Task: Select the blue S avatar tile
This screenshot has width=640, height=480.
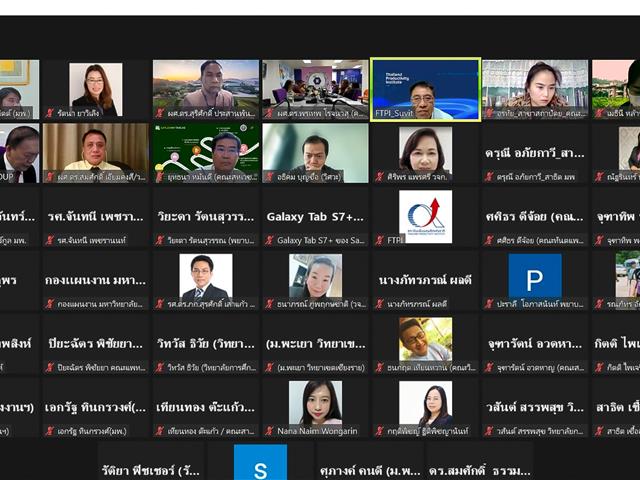Action: 260,462
